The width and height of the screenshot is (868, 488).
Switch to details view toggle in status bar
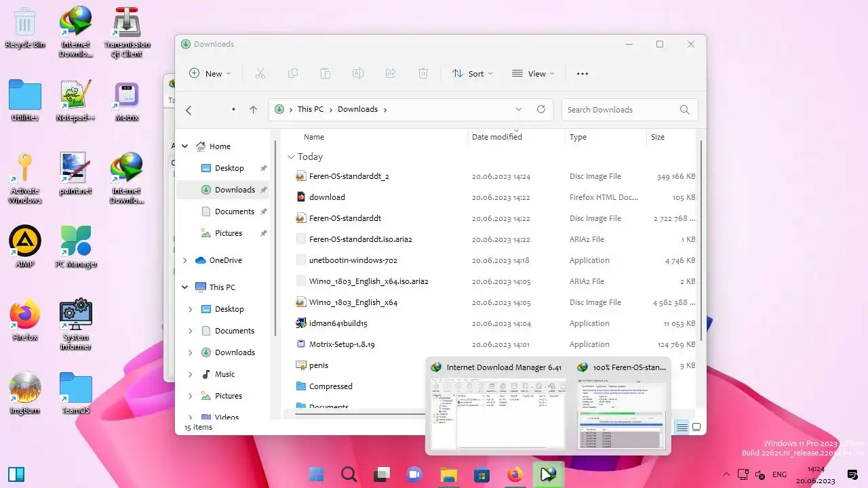click(682, 427)
